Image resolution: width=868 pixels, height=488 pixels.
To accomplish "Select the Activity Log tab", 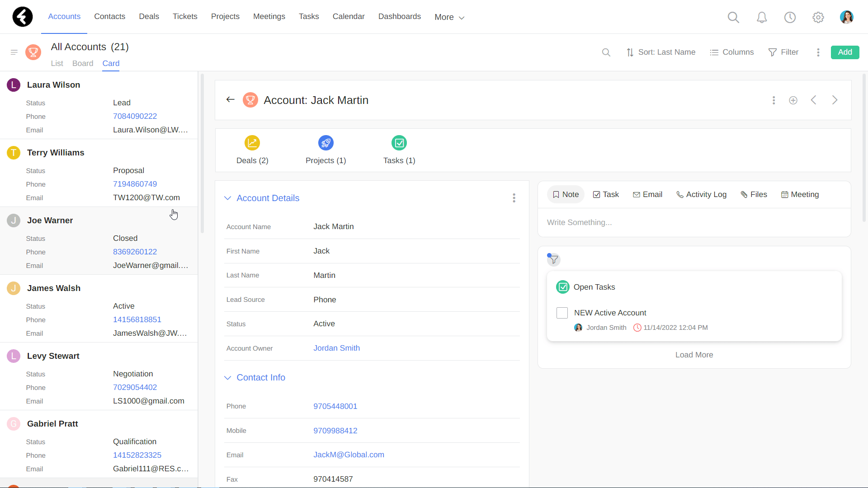I will 702,195.
